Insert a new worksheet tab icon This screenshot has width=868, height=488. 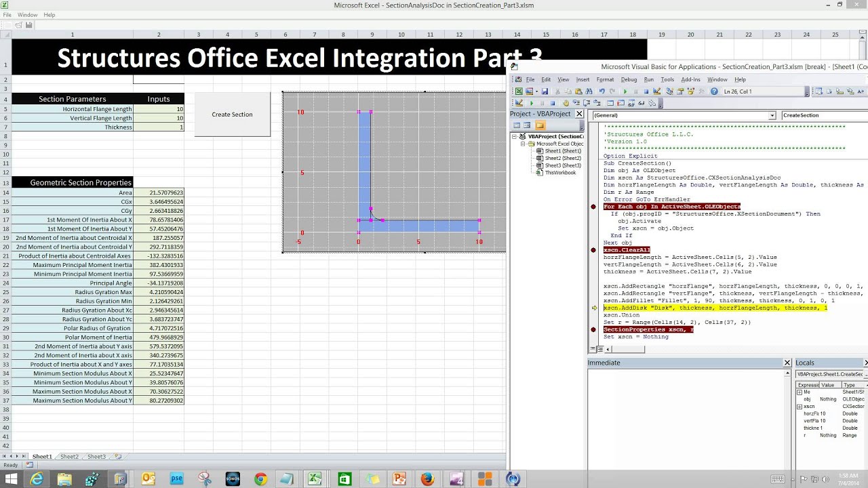[x=118, y=457]
